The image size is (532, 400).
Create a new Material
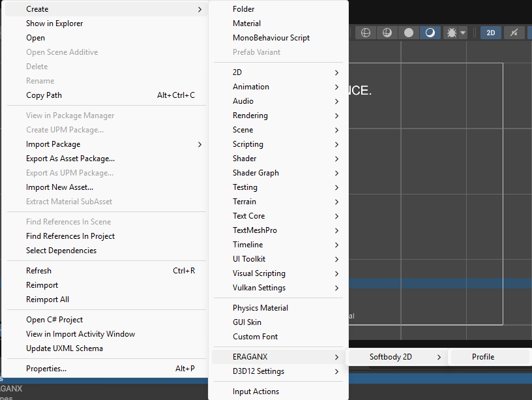(x=278, y=23)
